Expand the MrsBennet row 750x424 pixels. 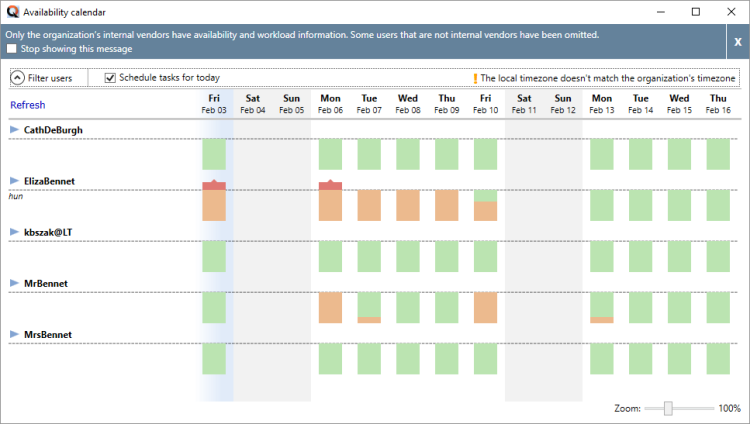(14, 335)
